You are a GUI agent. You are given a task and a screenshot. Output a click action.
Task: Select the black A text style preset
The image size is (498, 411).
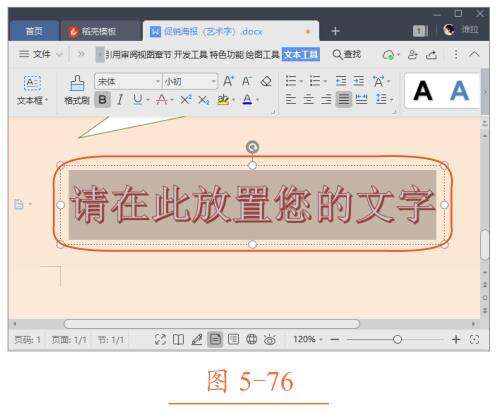pos(423,91)
